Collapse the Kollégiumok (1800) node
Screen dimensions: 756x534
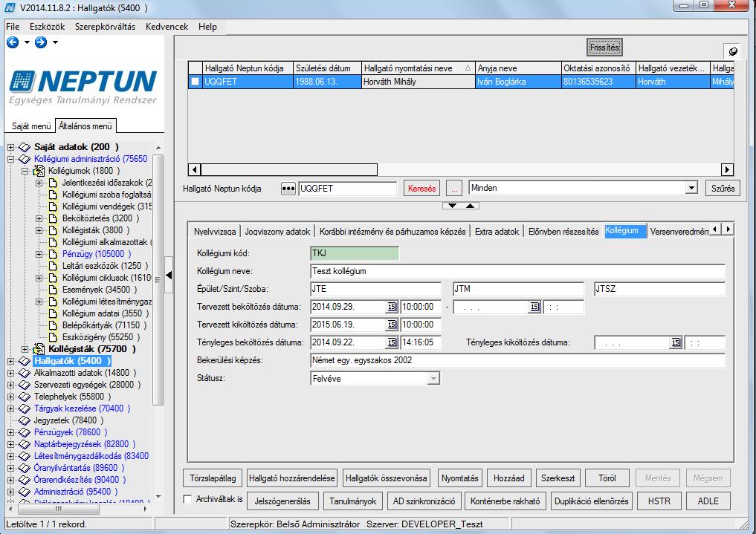pyautogui.click(x=25, y=171)
